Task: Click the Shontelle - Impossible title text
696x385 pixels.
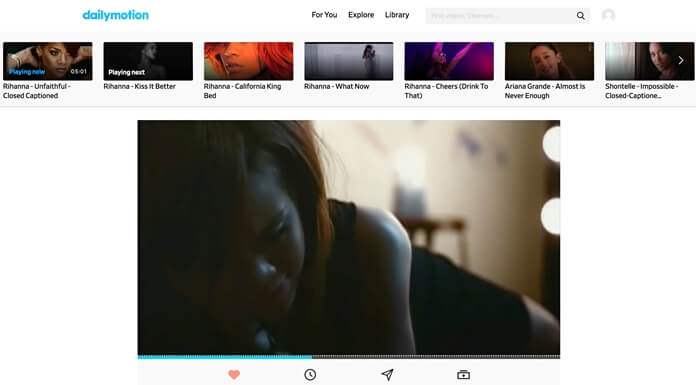Action: click(641, 91)
